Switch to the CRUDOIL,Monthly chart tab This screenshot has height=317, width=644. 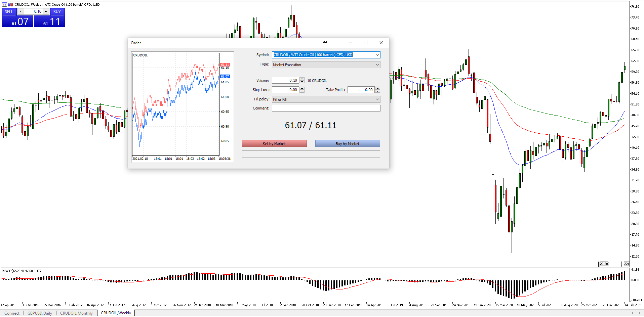coord(76,313)
